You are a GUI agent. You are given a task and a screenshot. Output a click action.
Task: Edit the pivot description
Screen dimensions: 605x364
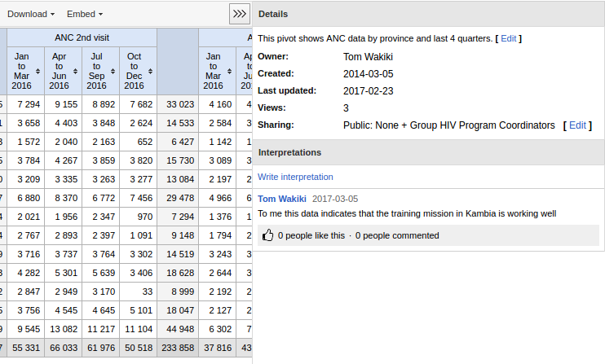(x=508, y=38)
